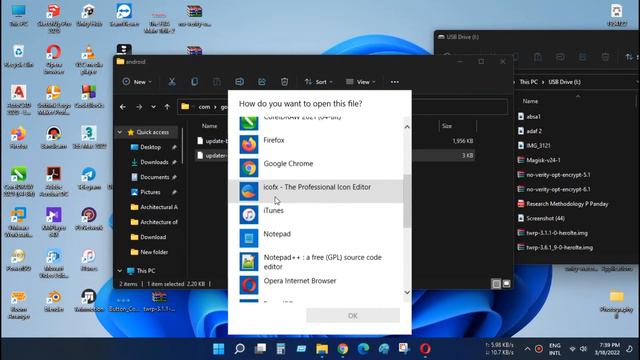The height and width of the screenshot is (360, 640).
Task: Open Desktop in the navigation pane
Action: click(150, 147)
